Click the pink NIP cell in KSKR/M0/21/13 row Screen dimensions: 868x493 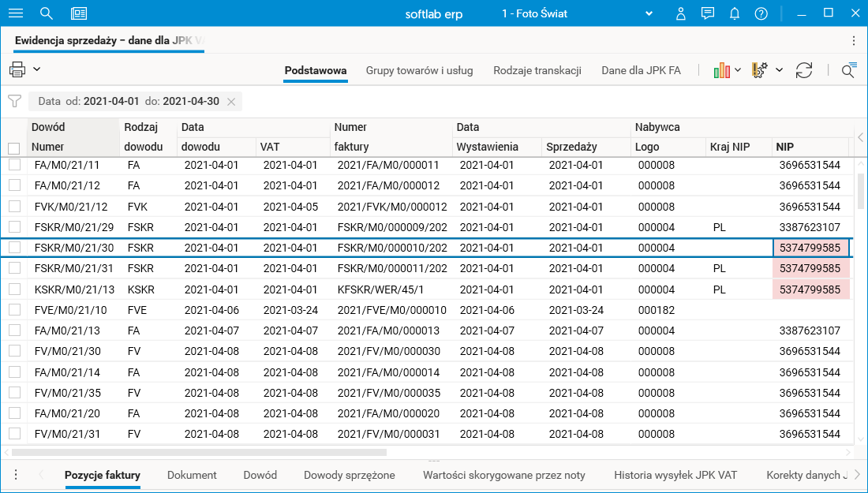click(811, 289)
